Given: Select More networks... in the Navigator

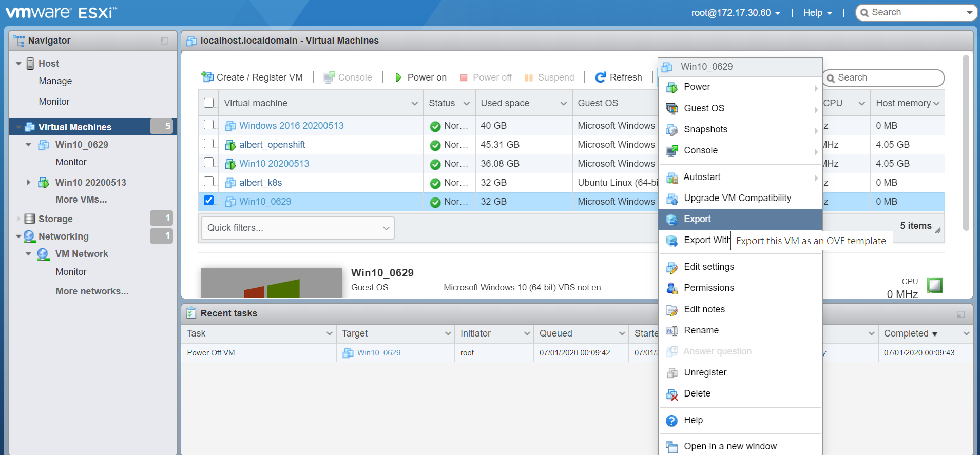Looking at the screenshot, I should (x=92, y=291).
